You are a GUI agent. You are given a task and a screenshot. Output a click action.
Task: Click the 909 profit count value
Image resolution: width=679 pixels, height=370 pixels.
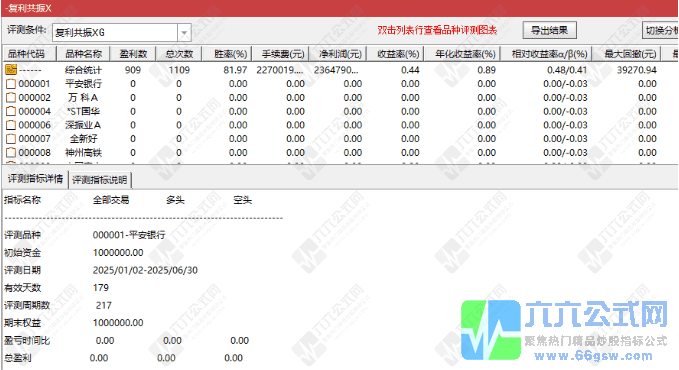[133, 70]
